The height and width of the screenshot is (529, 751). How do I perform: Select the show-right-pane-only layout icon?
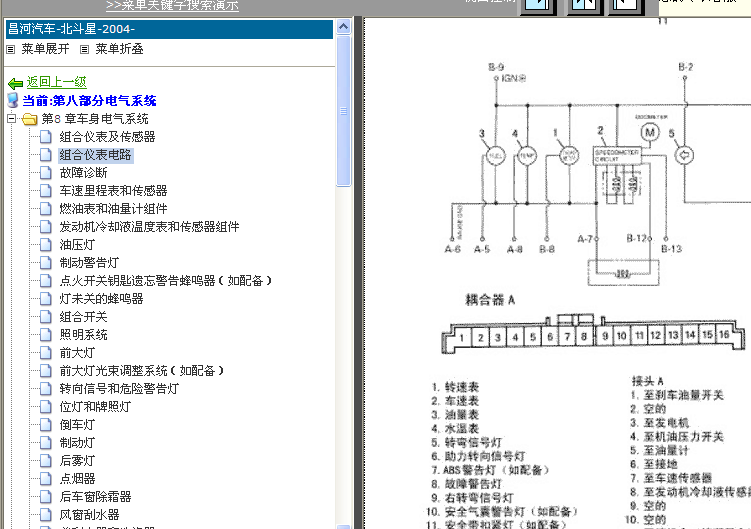click(x=626, y=6)
